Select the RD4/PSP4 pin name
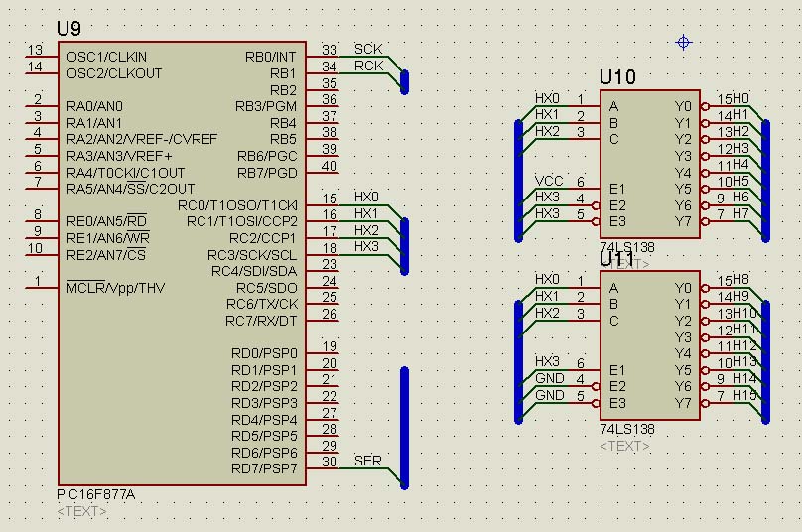 264,420
